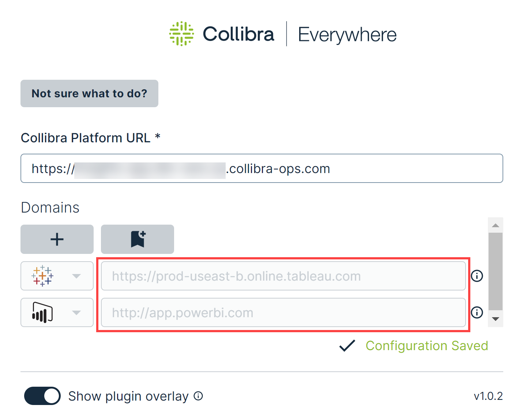Select the Domains section header
The height and width of the screenshot is (420, 523).
pos(50,207)
